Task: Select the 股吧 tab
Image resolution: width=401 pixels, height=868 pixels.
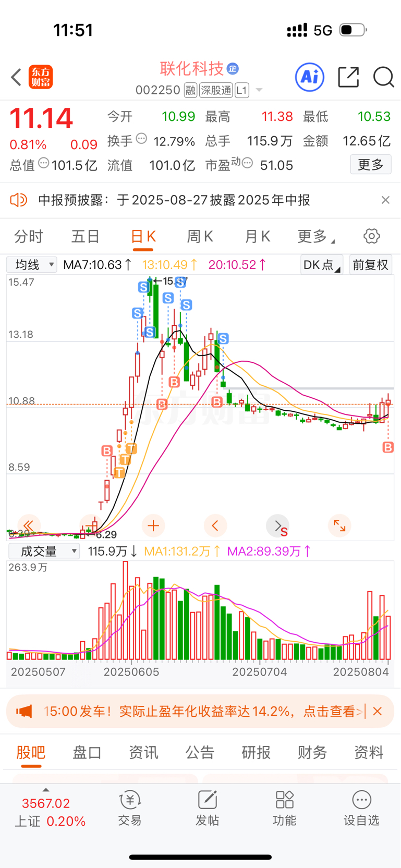Action: 31,752
